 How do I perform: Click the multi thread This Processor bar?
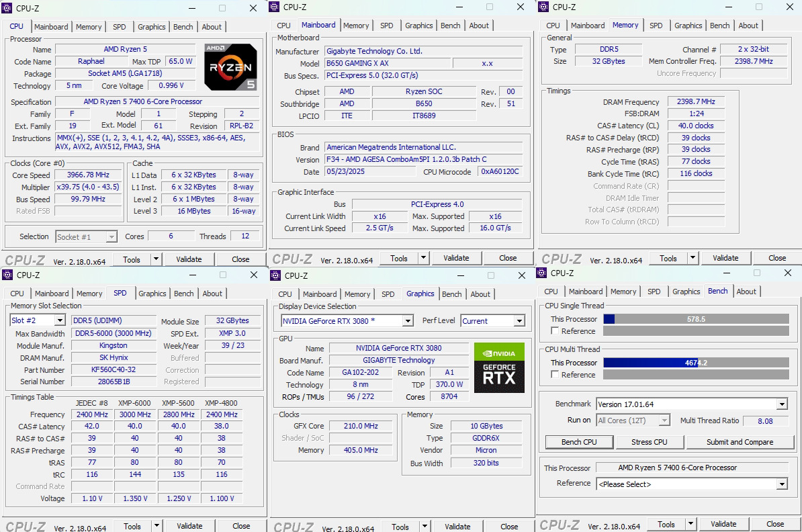pos(696,362)
